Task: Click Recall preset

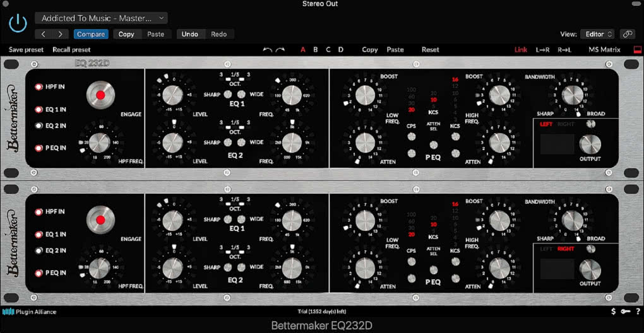Action: coord(71,50)
